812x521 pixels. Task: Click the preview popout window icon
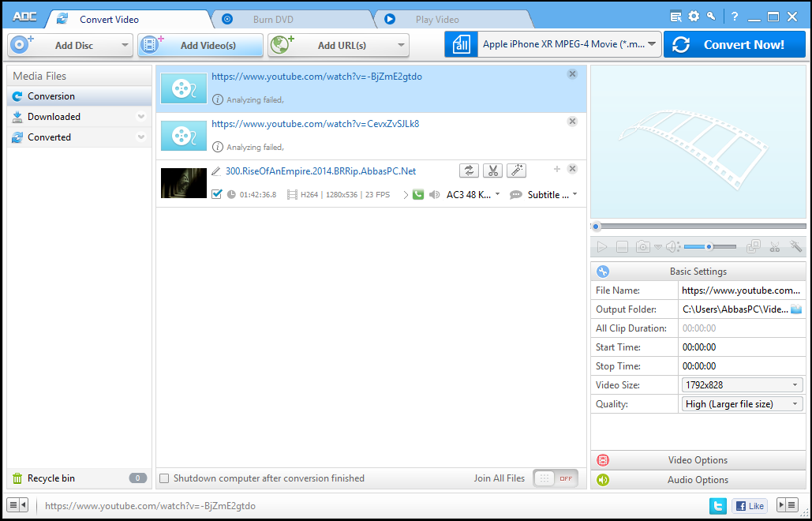pos(754,246)
